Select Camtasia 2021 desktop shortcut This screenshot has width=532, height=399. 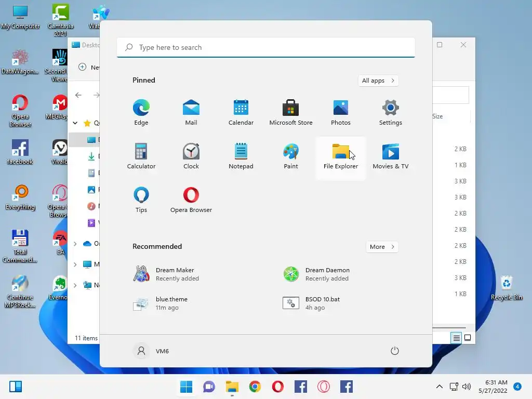(x=60, y=20)
